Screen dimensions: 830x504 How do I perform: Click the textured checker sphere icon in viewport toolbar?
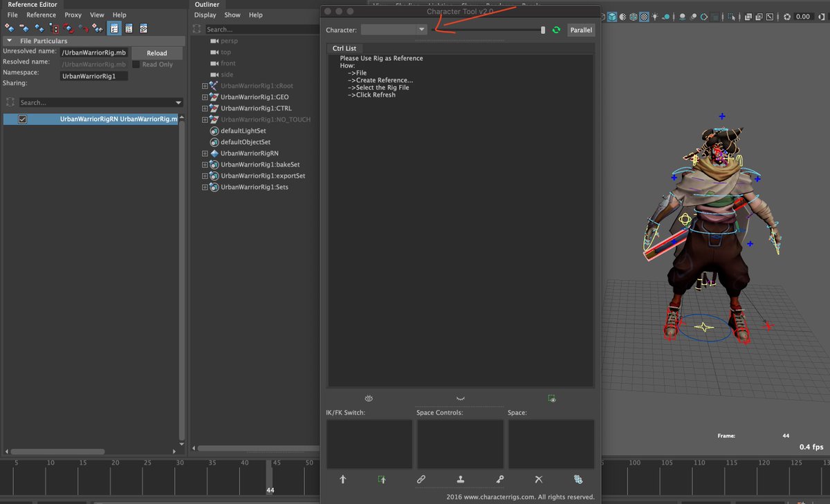(x=645, y=17)
